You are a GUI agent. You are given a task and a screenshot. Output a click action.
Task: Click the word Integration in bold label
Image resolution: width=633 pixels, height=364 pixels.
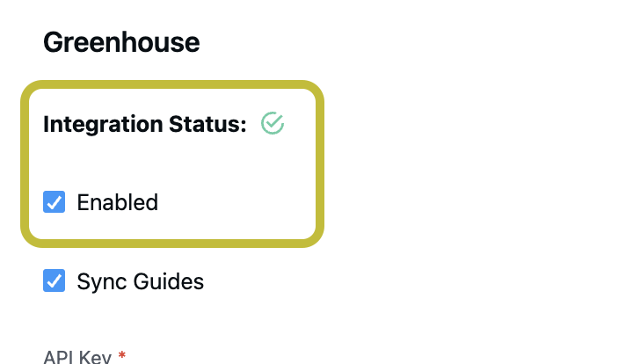pyautogui.click(x=103, y=125)
